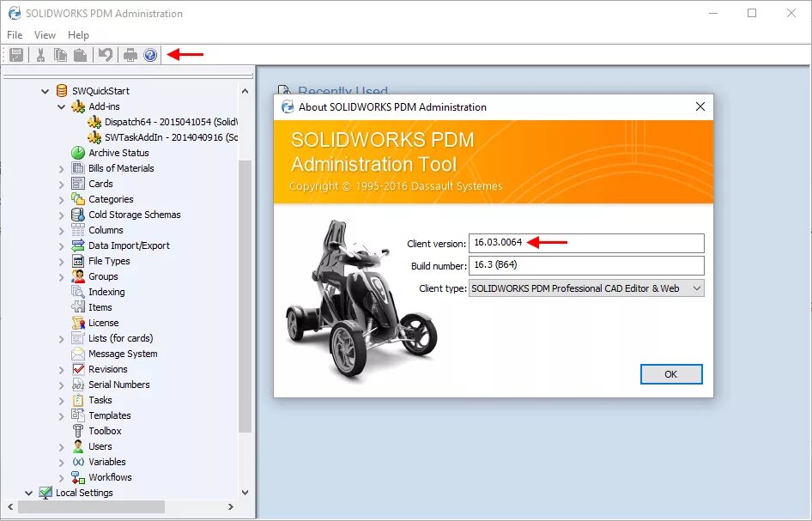Screen dimensions: 812x521
Task: Expand the Groups node
Action: [x=61, y=277]
